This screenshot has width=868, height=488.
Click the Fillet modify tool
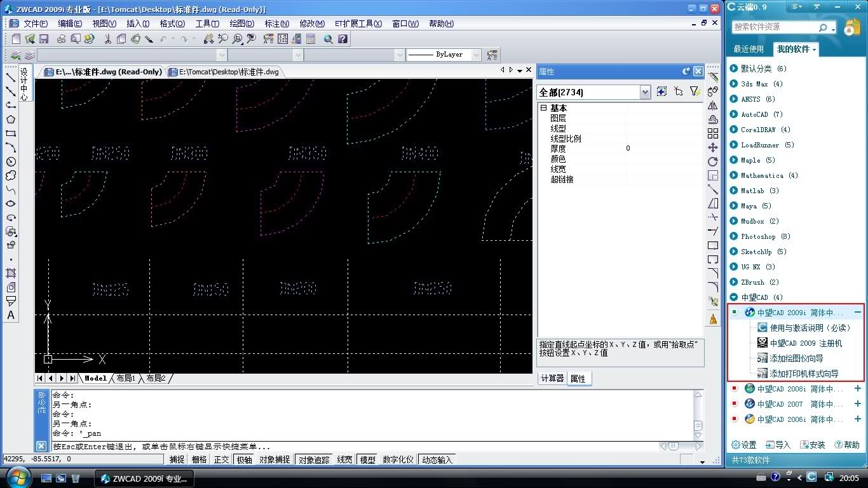(713, 287)
